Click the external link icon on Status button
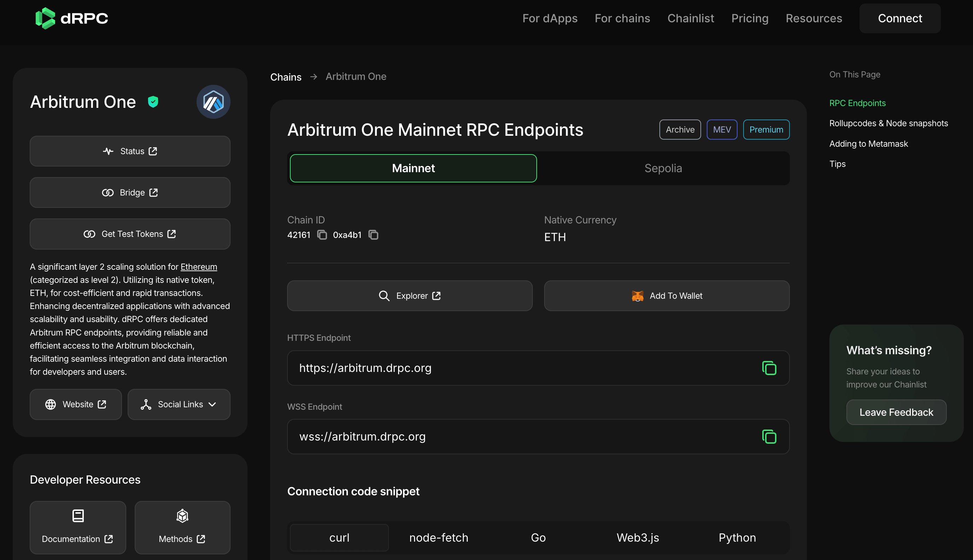Image resolution: width=973 pixels, height=560 pixels. tap(153, 151)
